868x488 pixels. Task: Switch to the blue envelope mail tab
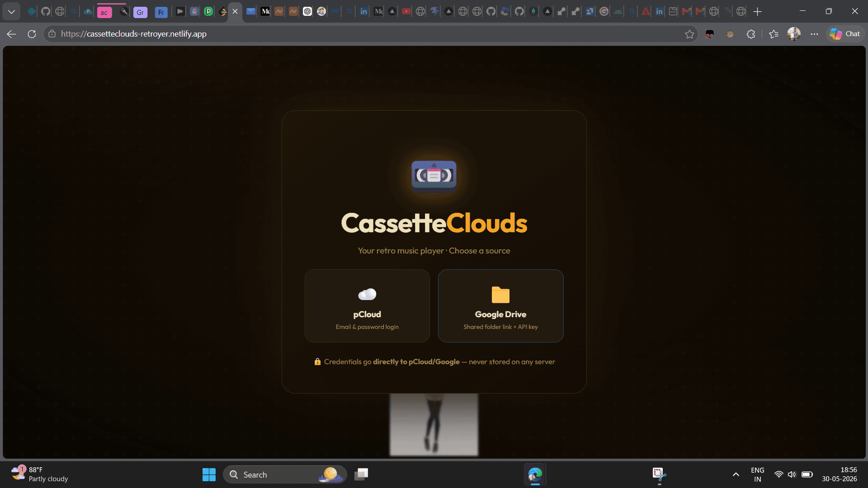pyautogui.click(x=251, y=12)
